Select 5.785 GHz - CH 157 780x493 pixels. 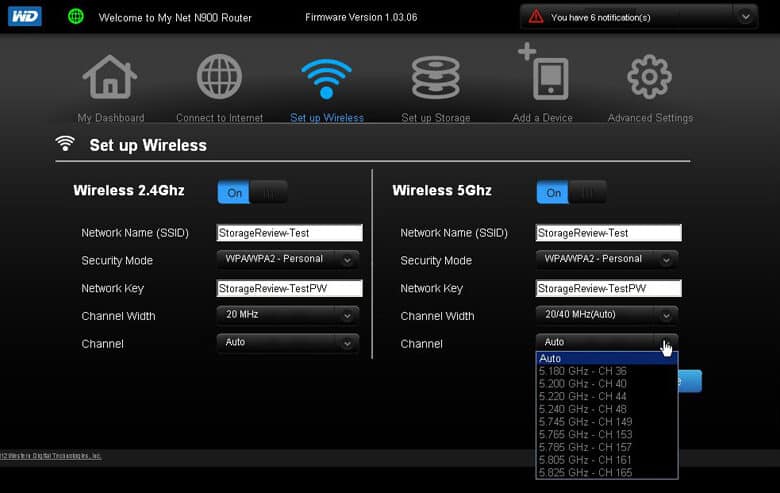tap(607, 447)
